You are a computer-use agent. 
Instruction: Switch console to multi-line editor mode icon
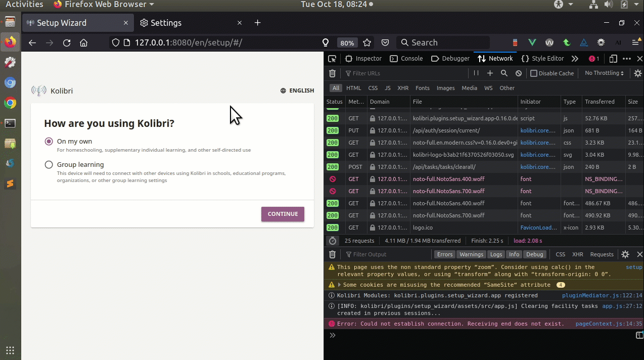pos(639,335)
